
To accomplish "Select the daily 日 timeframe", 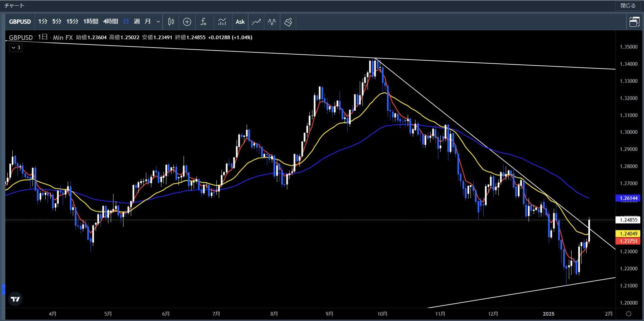I will click(126, 21).
